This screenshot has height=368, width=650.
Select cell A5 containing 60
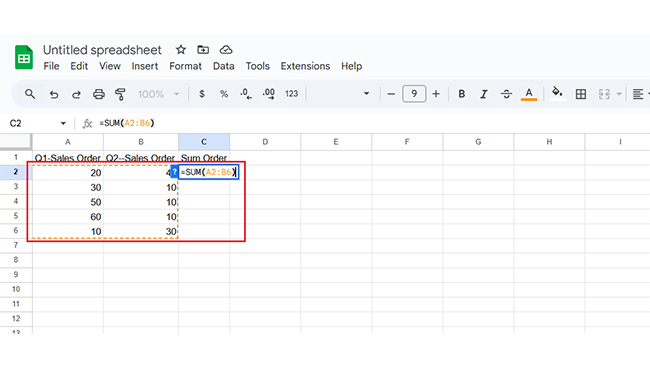[68, 216]
